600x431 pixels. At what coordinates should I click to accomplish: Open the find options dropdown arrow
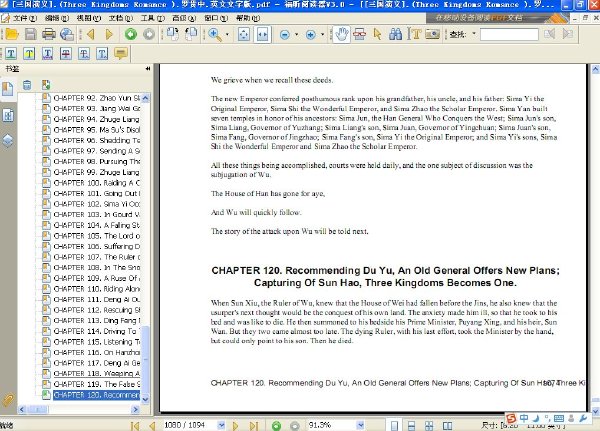click(x=474, y=34)
